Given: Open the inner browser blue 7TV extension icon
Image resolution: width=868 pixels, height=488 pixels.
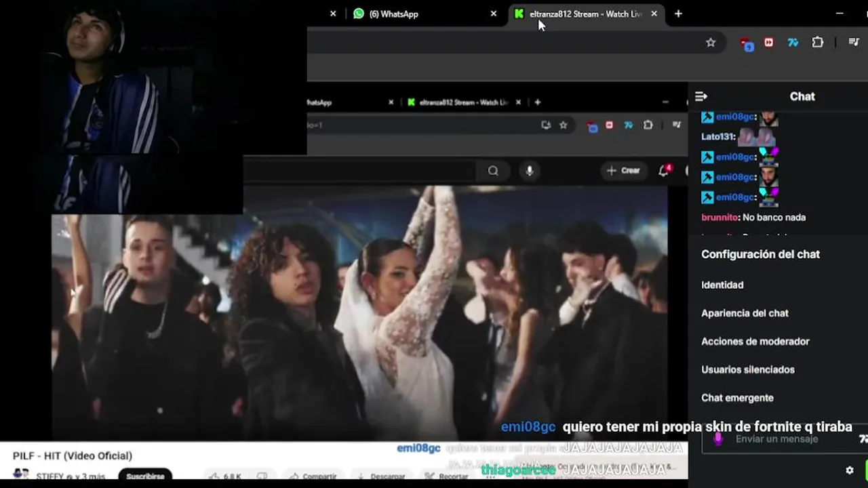Looking at the screenshot, I should pos(629,125).
